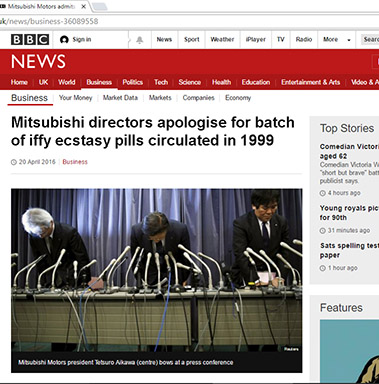Viewport: 379px width, 384px height.
Task: Click the NEWS banner heading
Action: coord(38,62)
